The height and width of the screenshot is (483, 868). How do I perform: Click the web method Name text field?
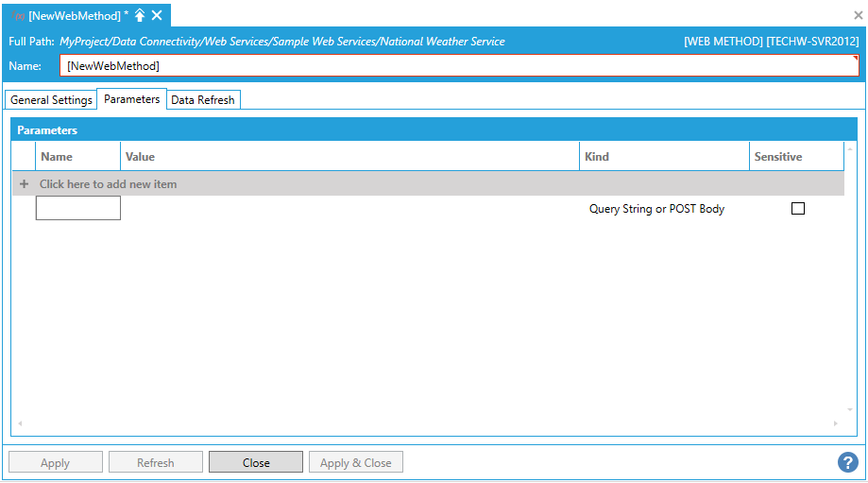(x=459, y=66)
